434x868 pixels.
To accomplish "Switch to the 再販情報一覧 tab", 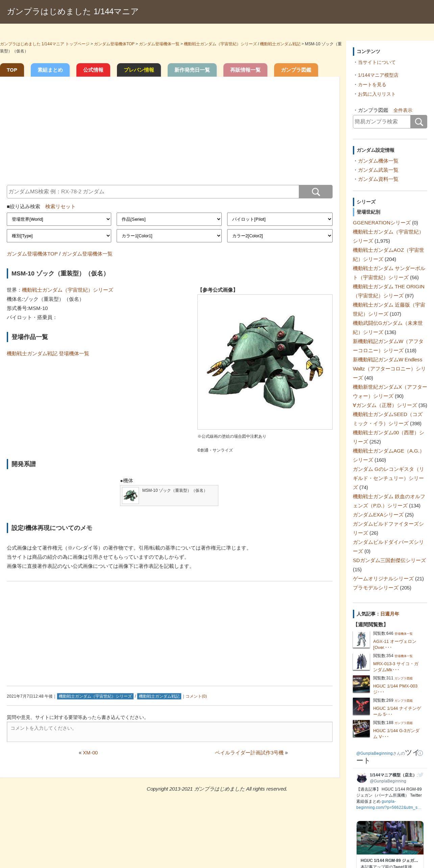I will (245, 70).
